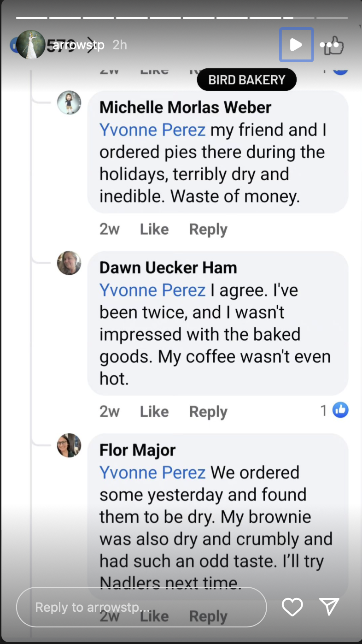
Task: Tap the BIRD BAKERY label
Action: point(247,80)
